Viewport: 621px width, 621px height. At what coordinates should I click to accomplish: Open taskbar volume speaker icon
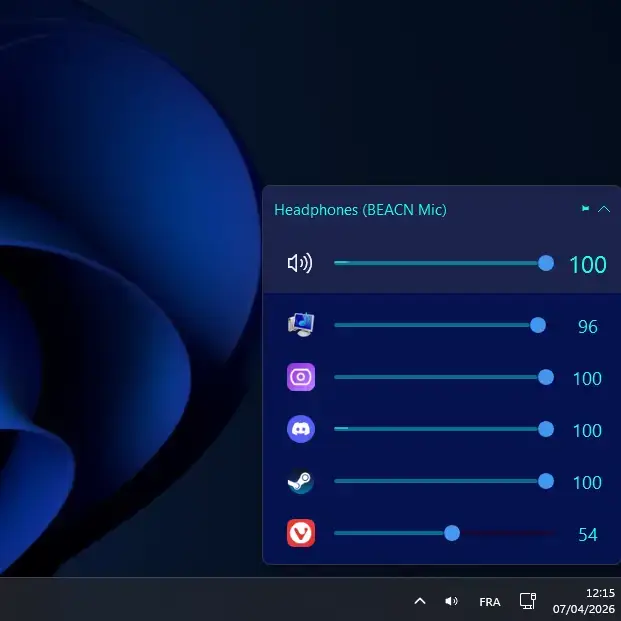451,601
